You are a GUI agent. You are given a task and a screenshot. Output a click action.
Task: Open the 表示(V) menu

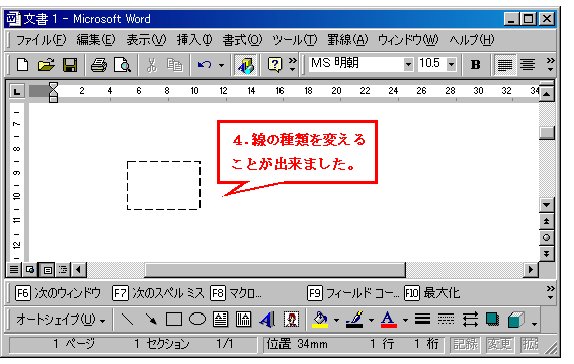pyautogui.click(x=146, y=40)
